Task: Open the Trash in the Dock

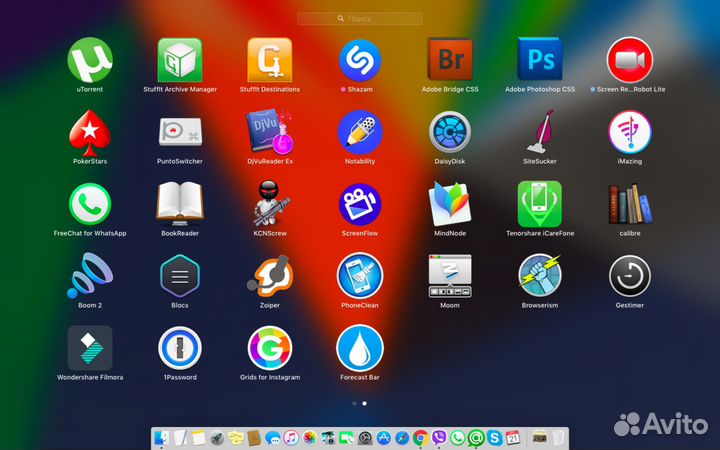Action: (558, 438)
